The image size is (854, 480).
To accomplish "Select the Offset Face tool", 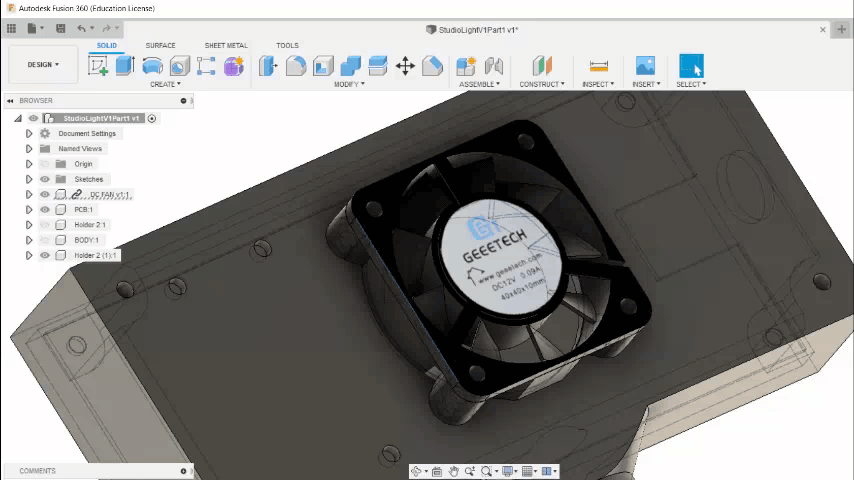I will [x=377, y=66].
